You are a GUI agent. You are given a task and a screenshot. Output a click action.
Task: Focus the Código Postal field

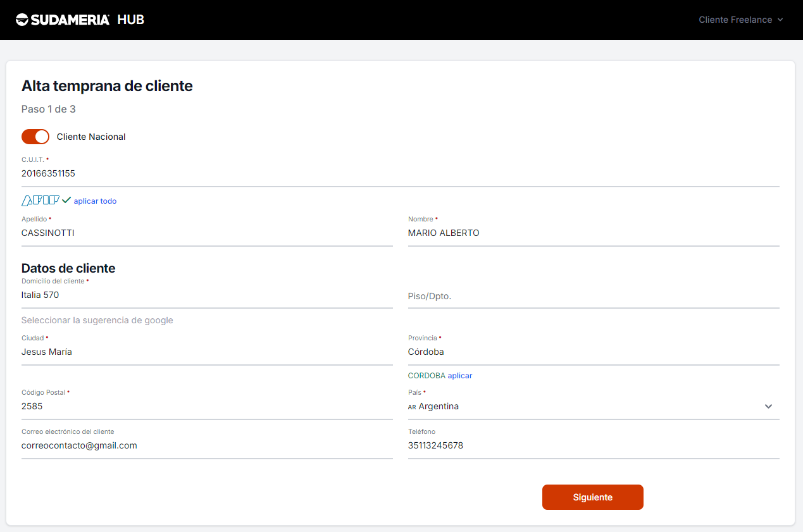coord(206,407)
